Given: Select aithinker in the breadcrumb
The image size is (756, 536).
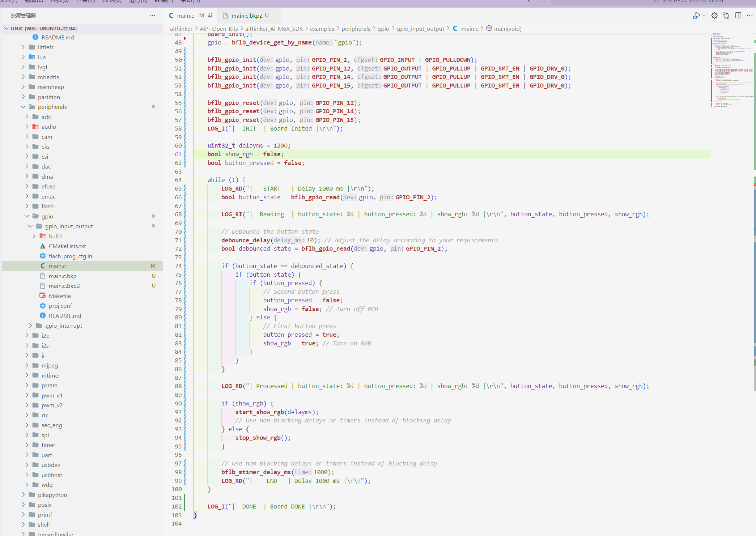Looking at the screenshot, I should coord(181,29).
